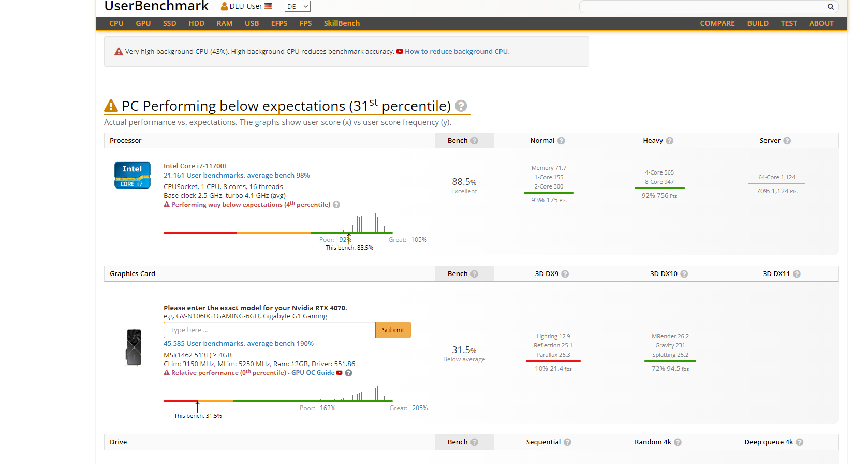The image size is (868, 464).
Task: Click help icon beside 3D DX10
Action: pos(684,274)
